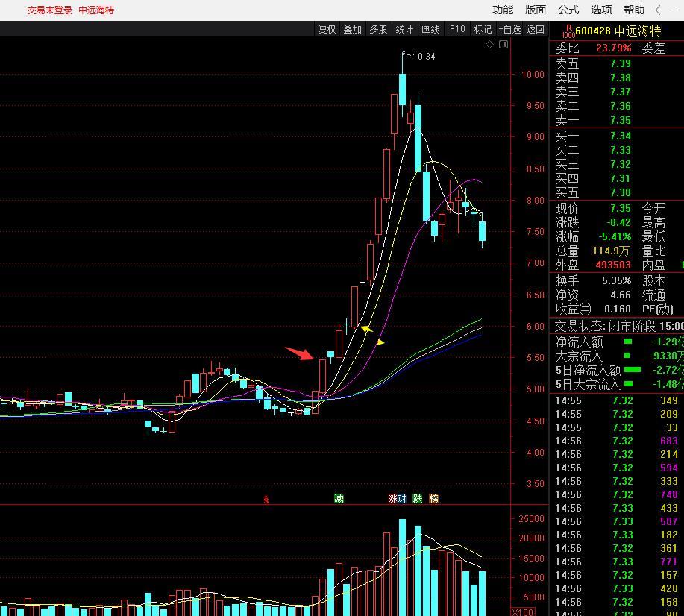Click tick row with volume 349
Screen dimensions: 684x616
(x=616, y=400)
